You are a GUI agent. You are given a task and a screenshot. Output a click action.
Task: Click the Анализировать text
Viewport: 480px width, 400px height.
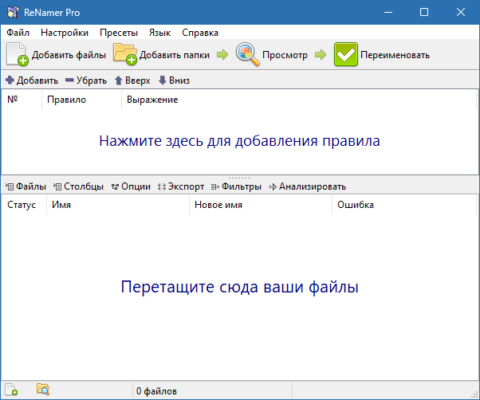[x=312, y=186]
